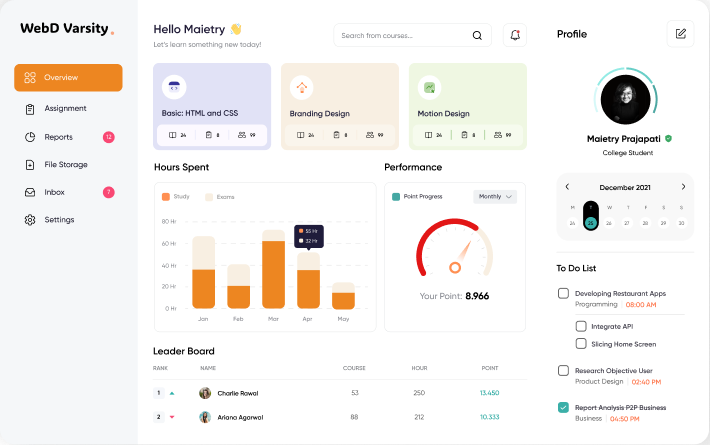This screenshot has width=710, height=445.
Task: Click the speedometer gauge needle center
Action: tap(455, 268)
